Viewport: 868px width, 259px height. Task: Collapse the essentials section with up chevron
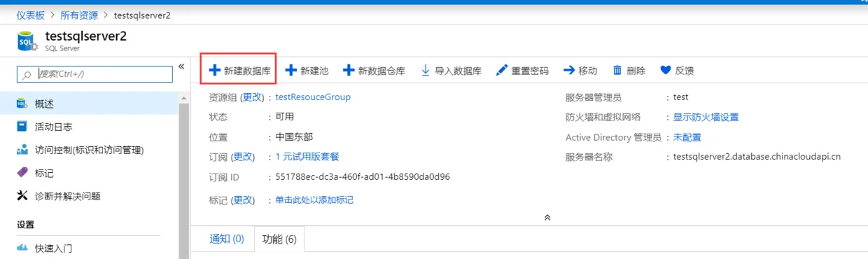tap(547, 218)
